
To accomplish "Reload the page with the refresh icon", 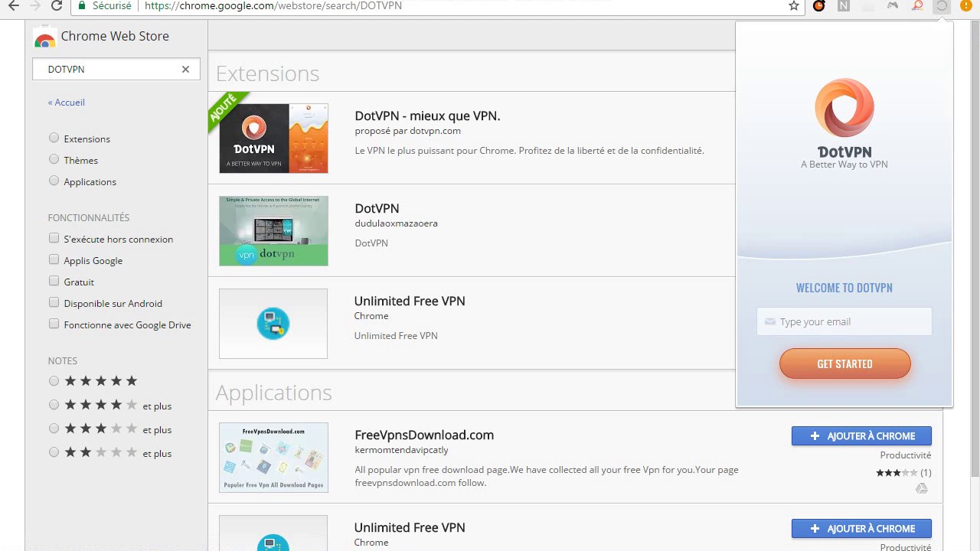I will [x=57, y=5].
